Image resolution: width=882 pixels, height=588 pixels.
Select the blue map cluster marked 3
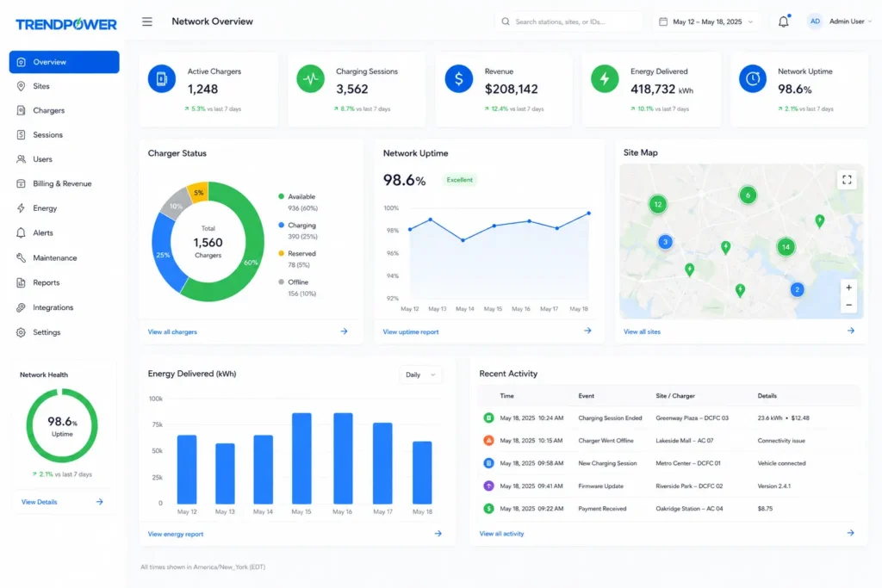click(665, 242)
